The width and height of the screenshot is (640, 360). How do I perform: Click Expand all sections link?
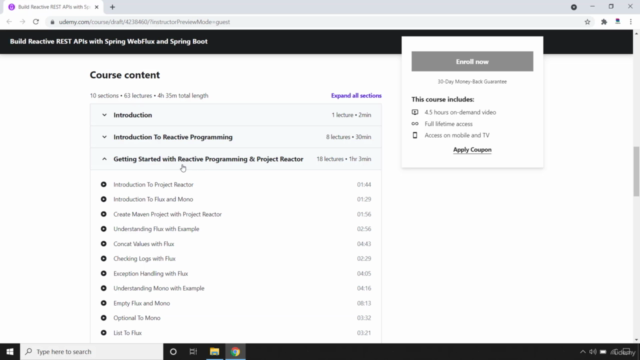click(x=356, y=96)
